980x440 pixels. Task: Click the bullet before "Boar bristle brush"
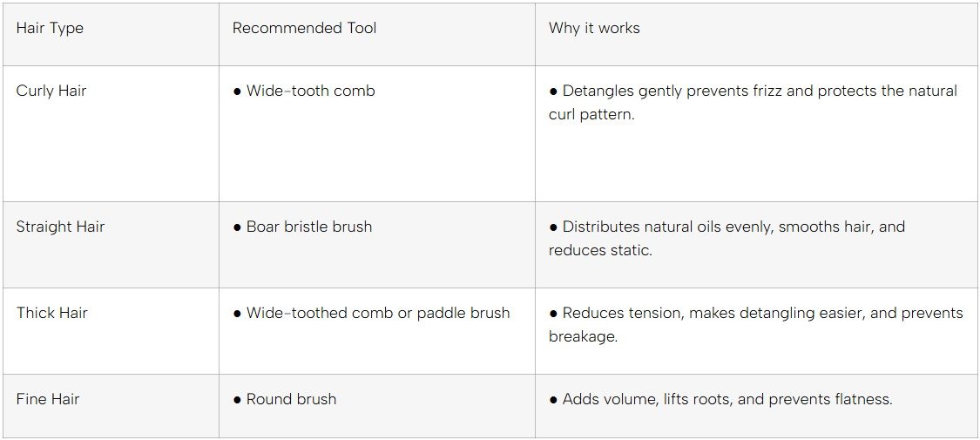coord(237,227)
